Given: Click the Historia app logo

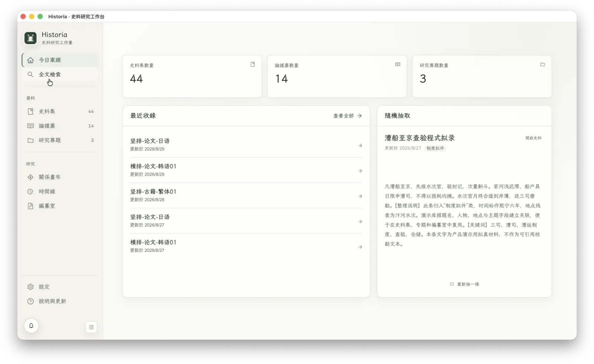Looking at the screenshot, I should coord(30,38).
